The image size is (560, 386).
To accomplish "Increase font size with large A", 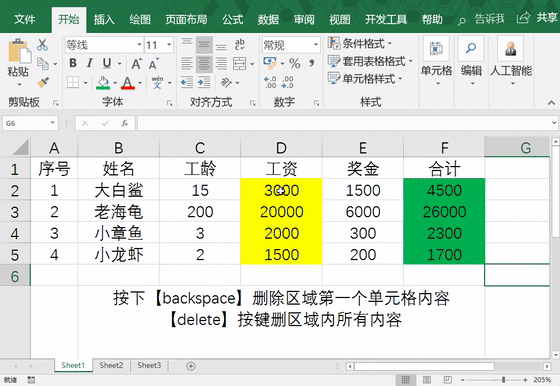I will pos(136,64).
